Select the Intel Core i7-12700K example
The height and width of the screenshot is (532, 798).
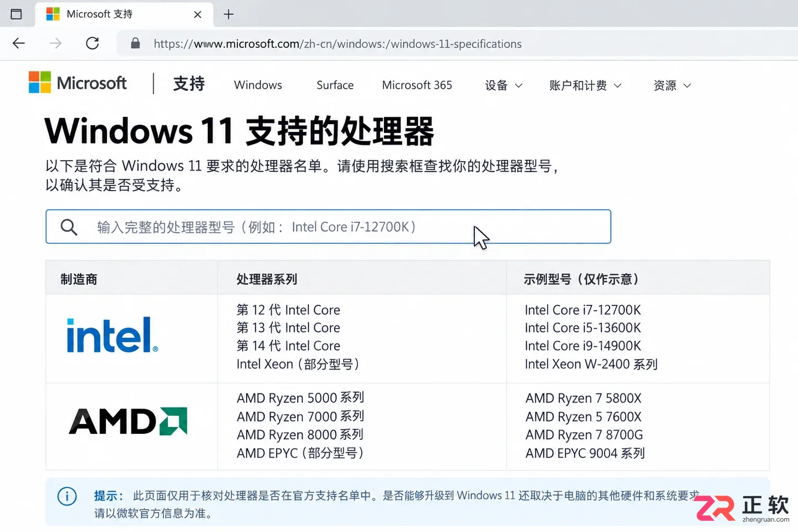(583, 310)
